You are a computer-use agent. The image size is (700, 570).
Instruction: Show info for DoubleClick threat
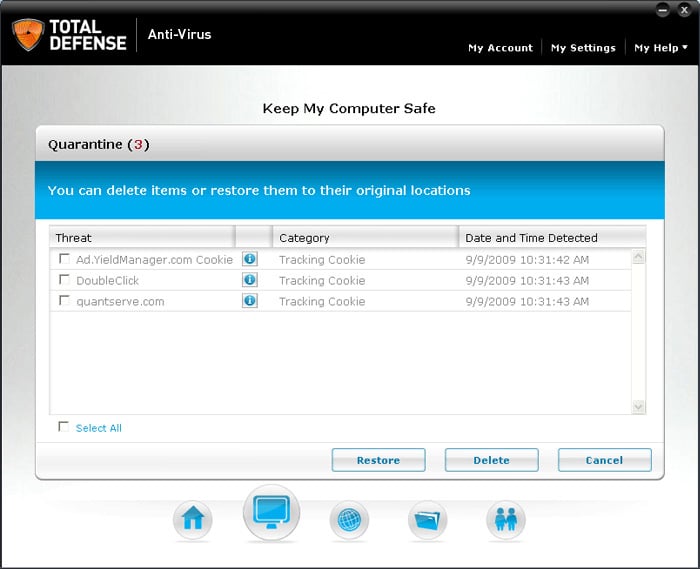click(x=250, y=279)
